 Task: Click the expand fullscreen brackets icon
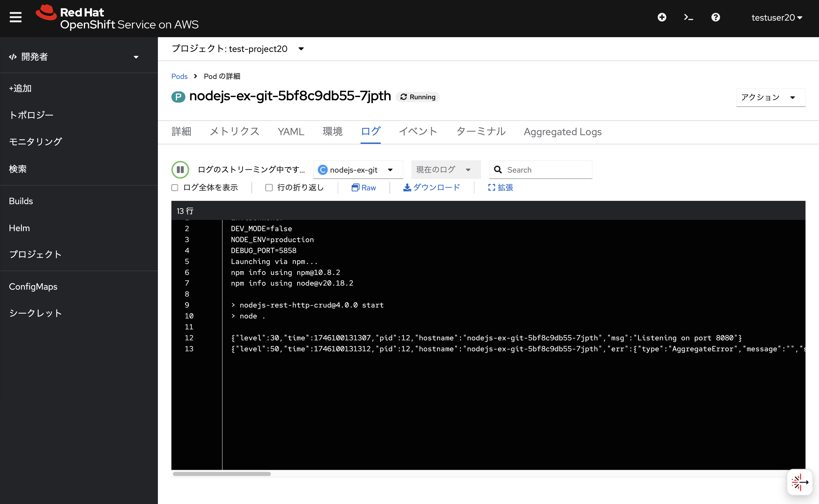pyautogui.click(x=492, y=188)
